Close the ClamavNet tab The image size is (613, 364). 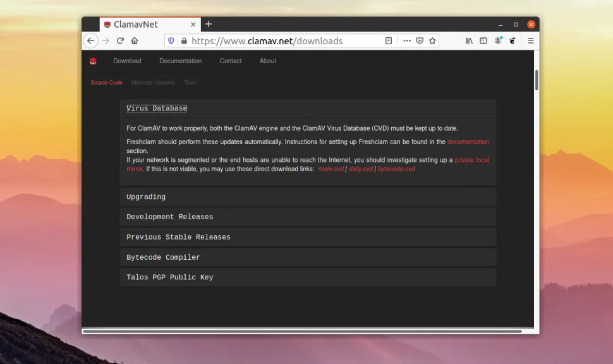coord(193,24)
